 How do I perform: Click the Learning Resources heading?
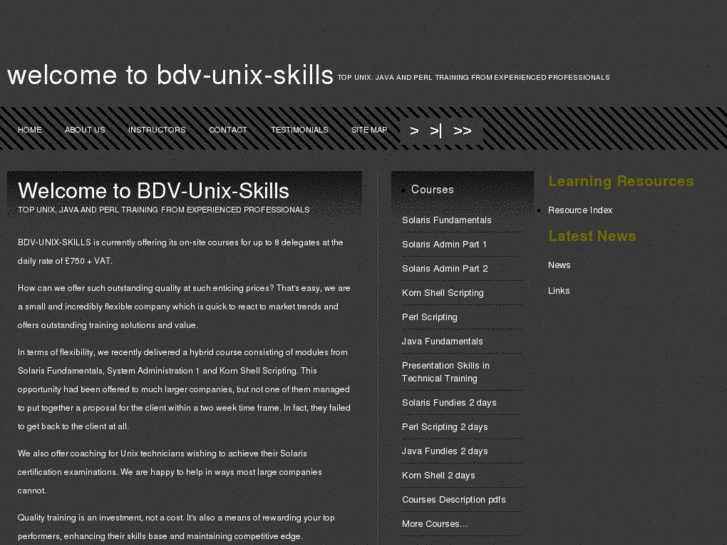[621, 181]
